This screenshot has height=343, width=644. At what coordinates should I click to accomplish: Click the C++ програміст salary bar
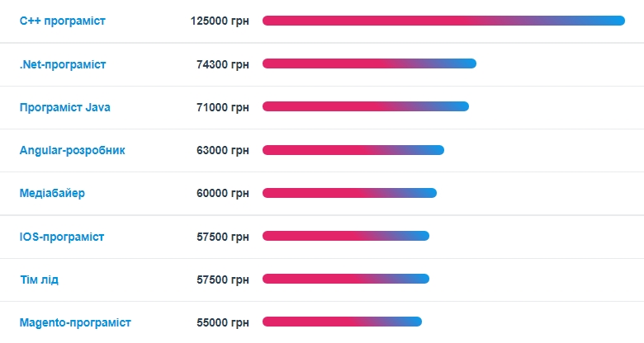pyautogui.click(x=443, y=21)
